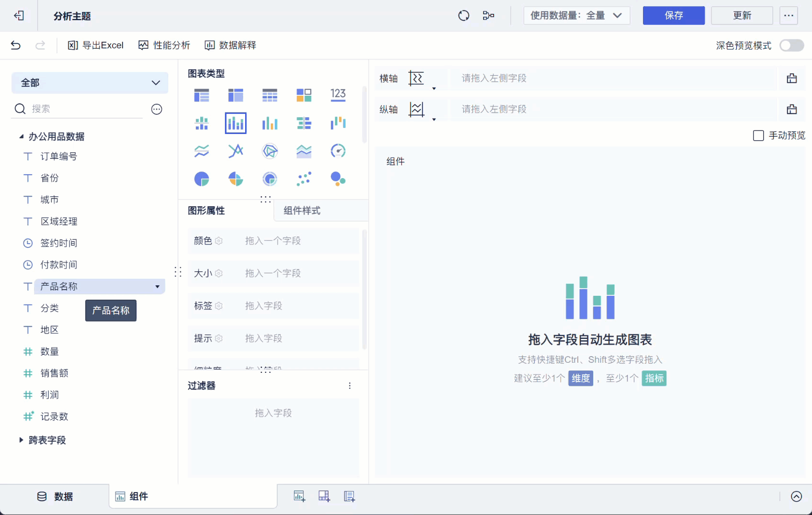Clear fields from the 横轴 row
The image size is (812, 515).
coord(792,78)
